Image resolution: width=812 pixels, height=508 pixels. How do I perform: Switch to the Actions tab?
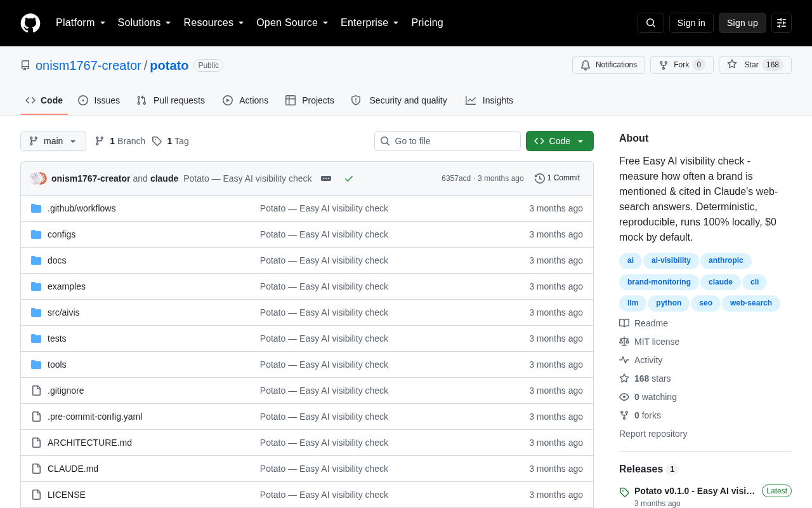pos(246,100)
